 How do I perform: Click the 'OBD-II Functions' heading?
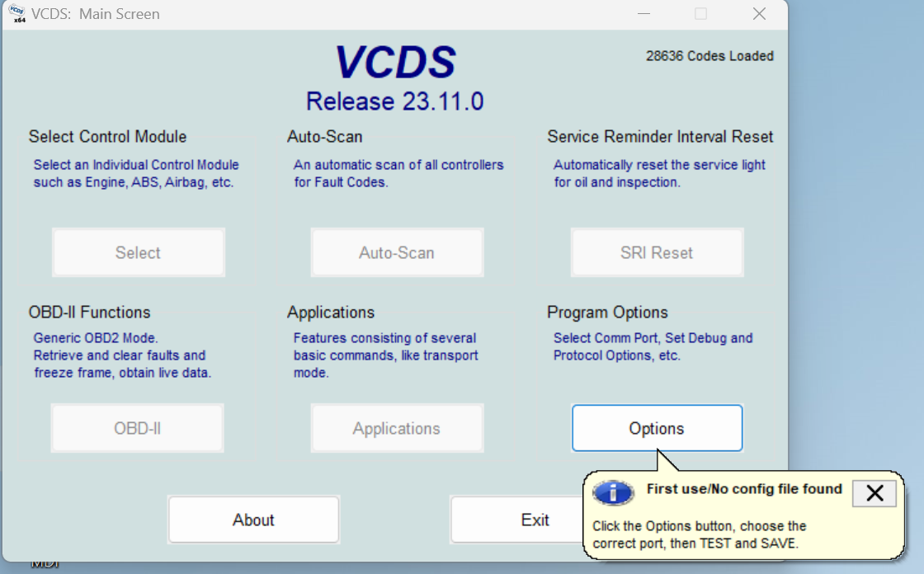[x=90, y=313]
